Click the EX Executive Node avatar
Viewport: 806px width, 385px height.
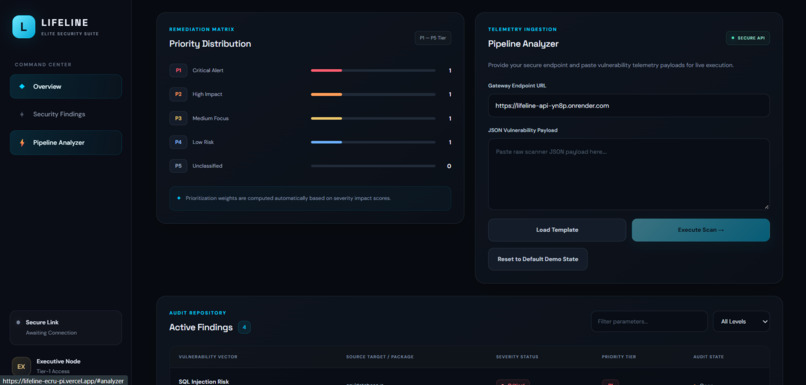coord(21,366)
